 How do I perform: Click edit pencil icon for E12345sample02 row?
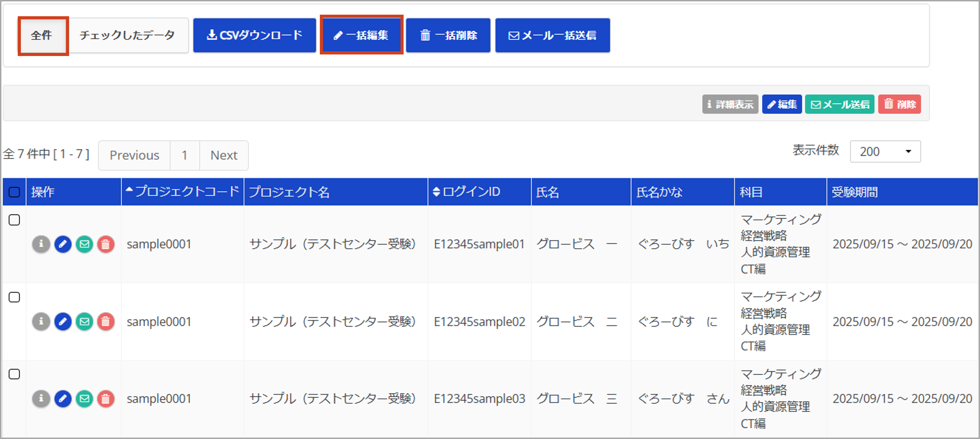(63, 322)
